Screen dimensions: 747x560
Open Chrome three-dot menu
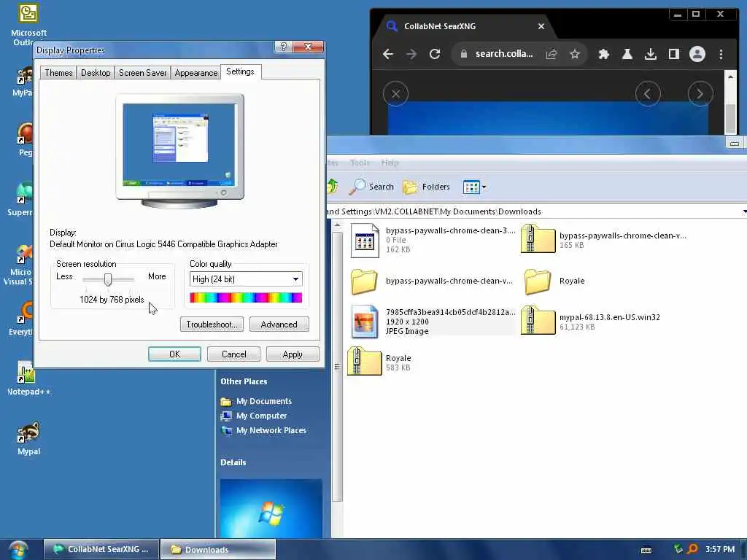[721, 54]
